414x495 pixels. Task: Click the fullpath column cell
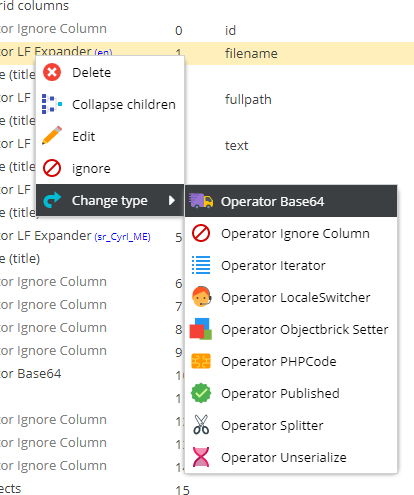point(248,99)
